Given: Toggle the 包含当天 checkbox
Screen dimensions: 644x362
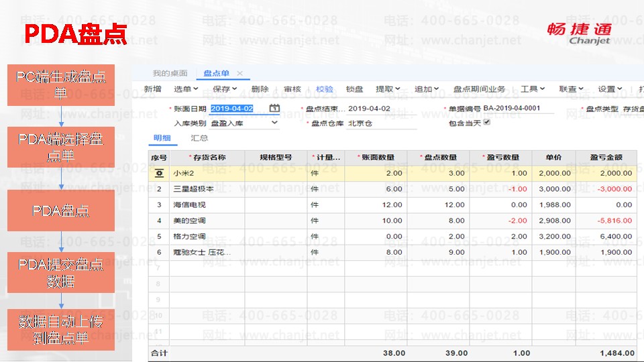Looking at the screenshot, I should 487,123.
